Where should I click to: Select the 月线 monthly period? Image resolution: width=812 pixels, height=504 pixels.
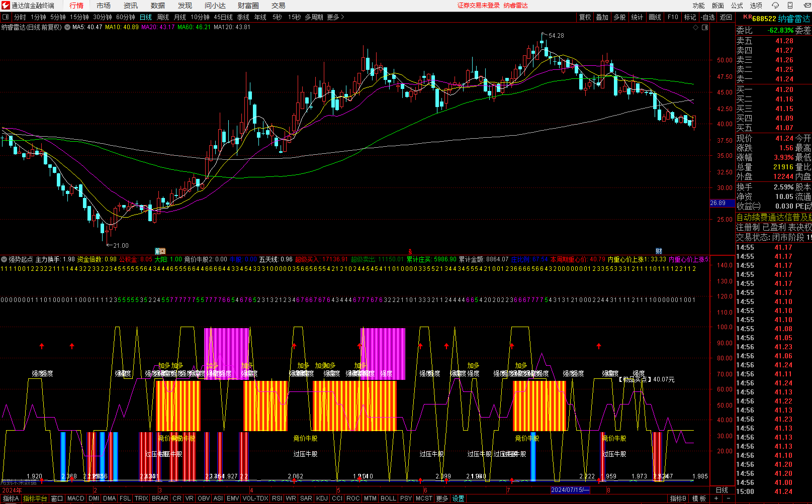tap(180, 17)
